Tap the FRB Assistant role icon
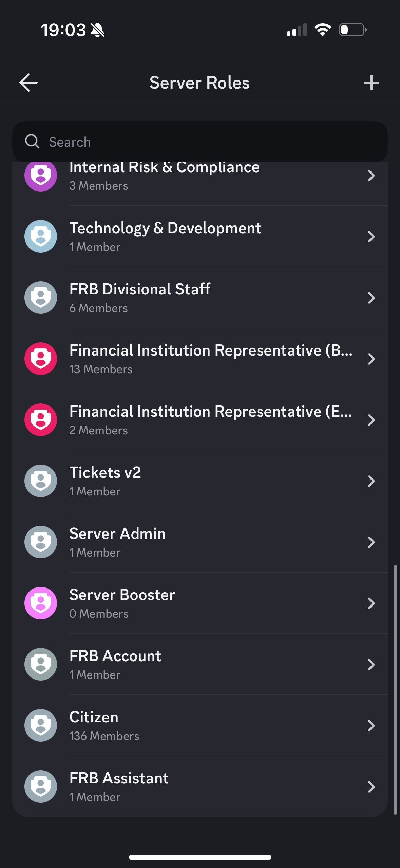The image size is (400, 868). click(x=41, y=786)
